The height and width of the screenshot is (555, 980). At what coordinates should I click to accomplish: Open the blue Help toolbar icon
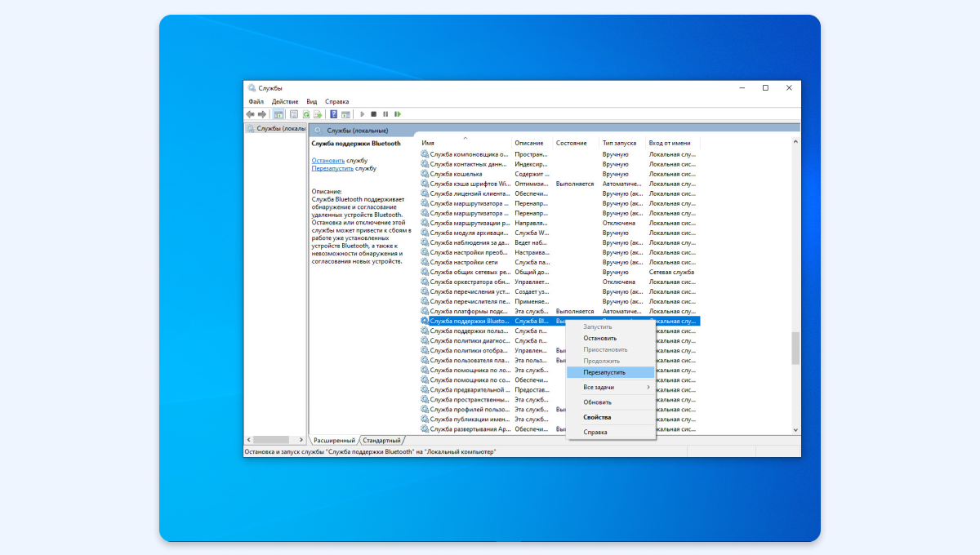click(333, 114)
